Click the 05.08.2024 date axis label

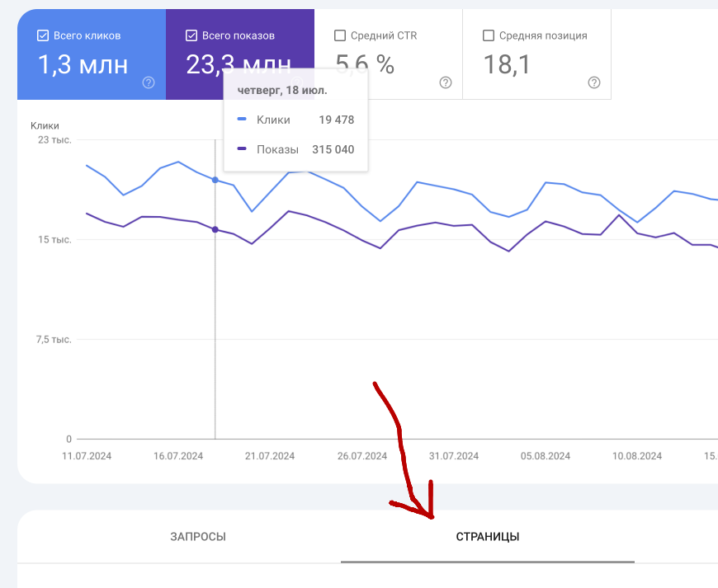click(546, 456)
